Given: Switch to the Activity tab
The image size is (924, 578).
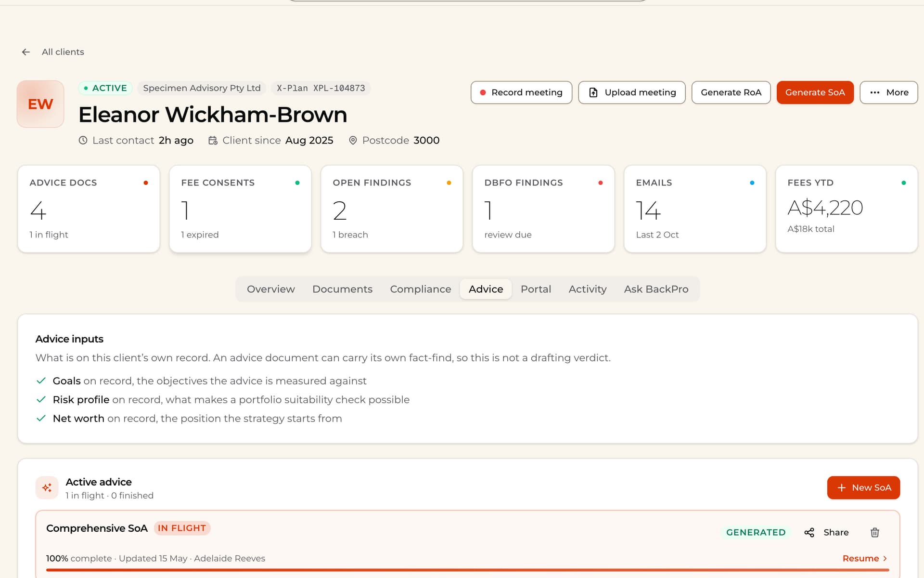Looking at the screenshot, I should 588,289.
